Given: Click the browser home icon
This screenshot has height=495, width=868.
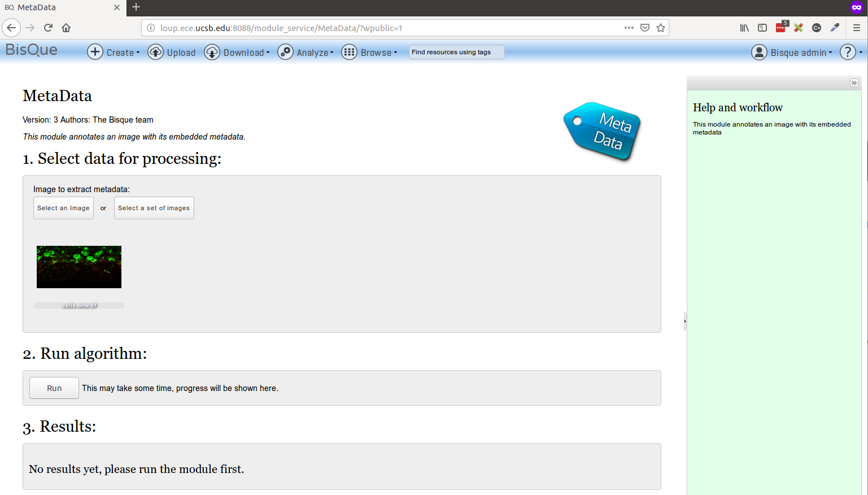Looking at the screenshot, I should (66, 28).
